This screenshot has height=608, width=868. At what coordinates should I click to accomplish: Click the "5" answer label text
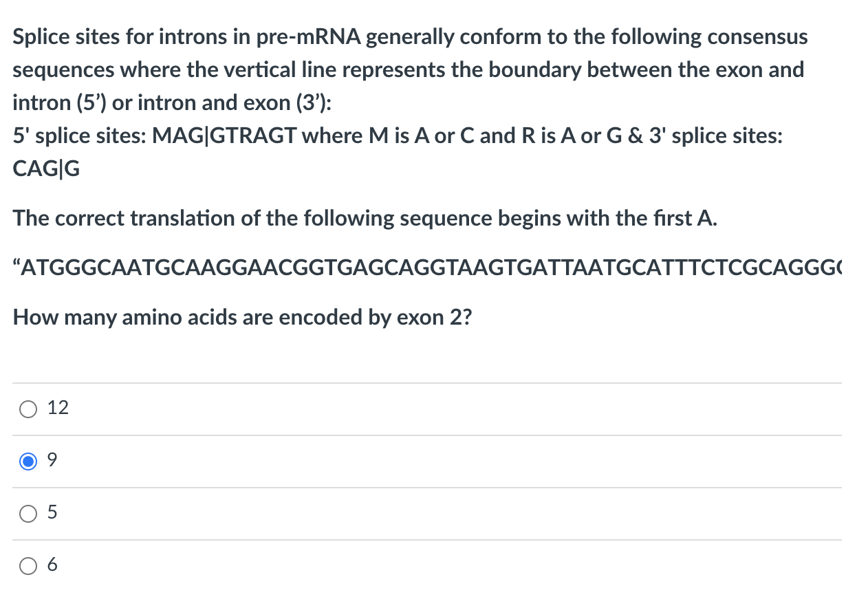point(52,512)
